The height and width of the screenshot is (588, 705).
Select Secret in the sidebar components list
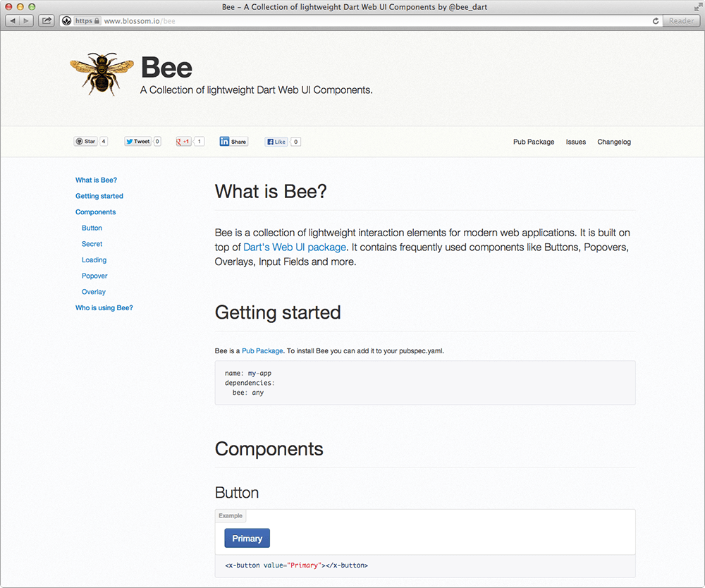click(92, 244)
